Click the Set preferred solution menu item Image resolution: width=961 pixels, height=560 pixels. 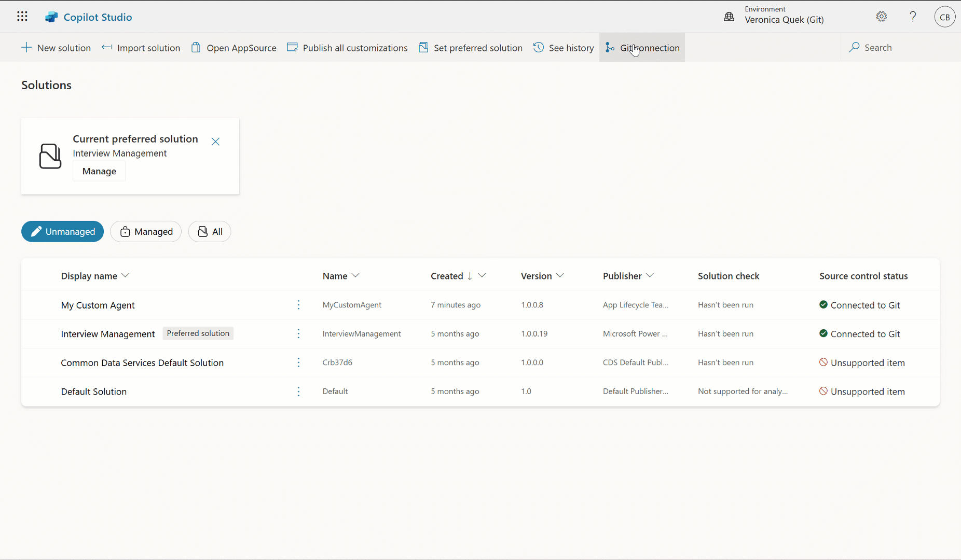[470, 47]
